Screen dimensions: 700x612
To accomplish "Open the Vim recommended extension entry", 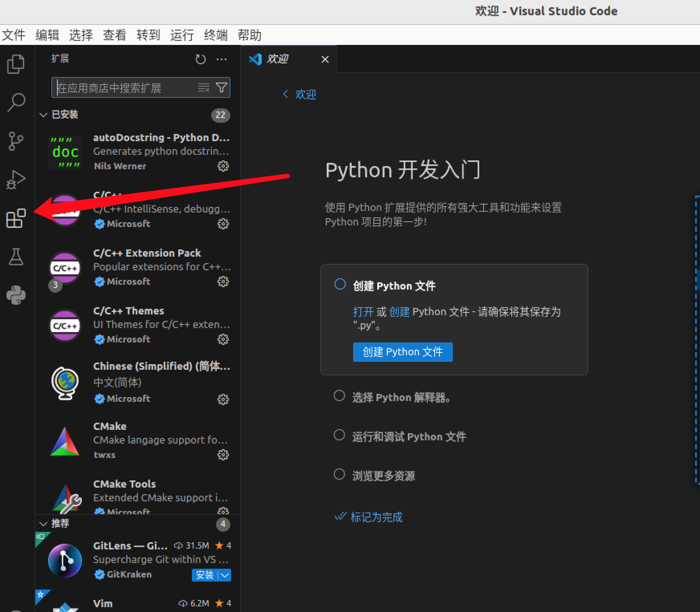I will tap(138, 602).
